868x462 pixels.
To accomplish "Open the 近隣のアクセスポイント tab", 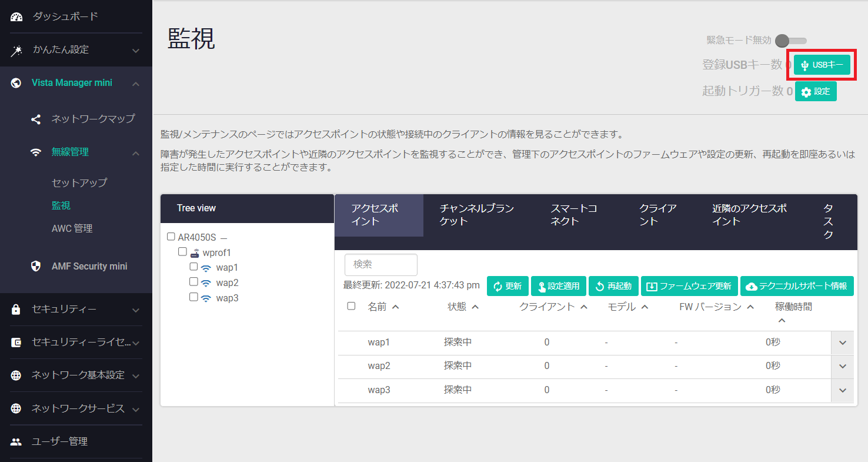I will pos(749,215).
